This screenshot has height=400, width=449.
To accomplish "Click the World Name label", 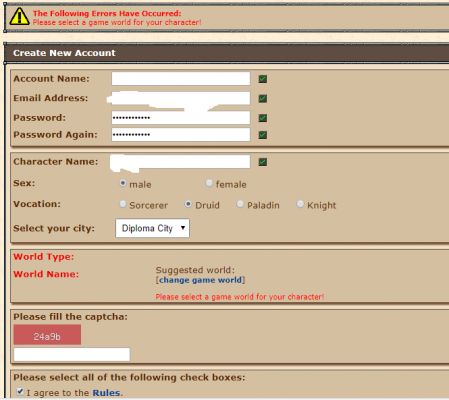I will coord(46,274).
